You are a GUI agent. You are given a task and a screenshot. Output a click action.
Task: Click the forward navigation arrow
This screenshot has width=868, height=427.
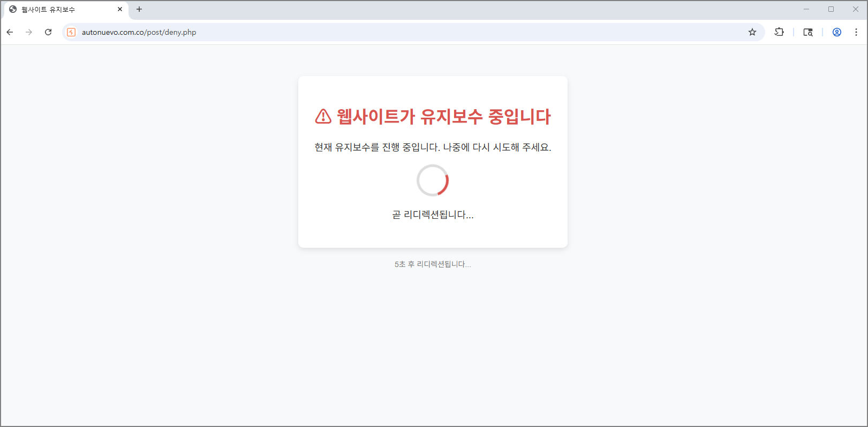coord(29,32)
